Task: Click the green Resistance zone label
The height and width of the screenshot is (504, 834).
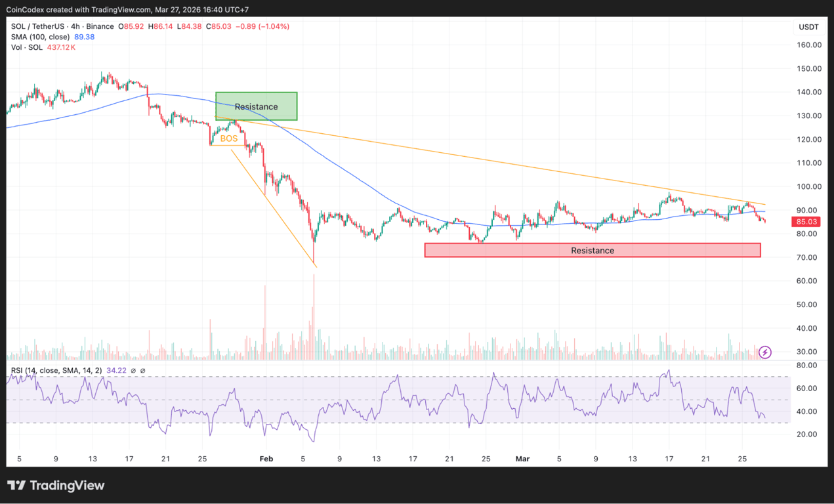Action: point(256,106)
